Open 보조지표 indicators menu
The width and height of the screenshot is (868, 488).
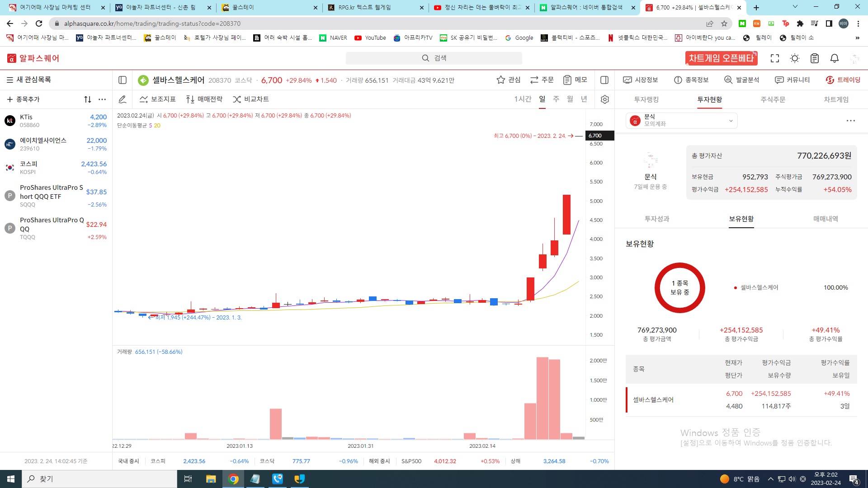tap(157, 99)
